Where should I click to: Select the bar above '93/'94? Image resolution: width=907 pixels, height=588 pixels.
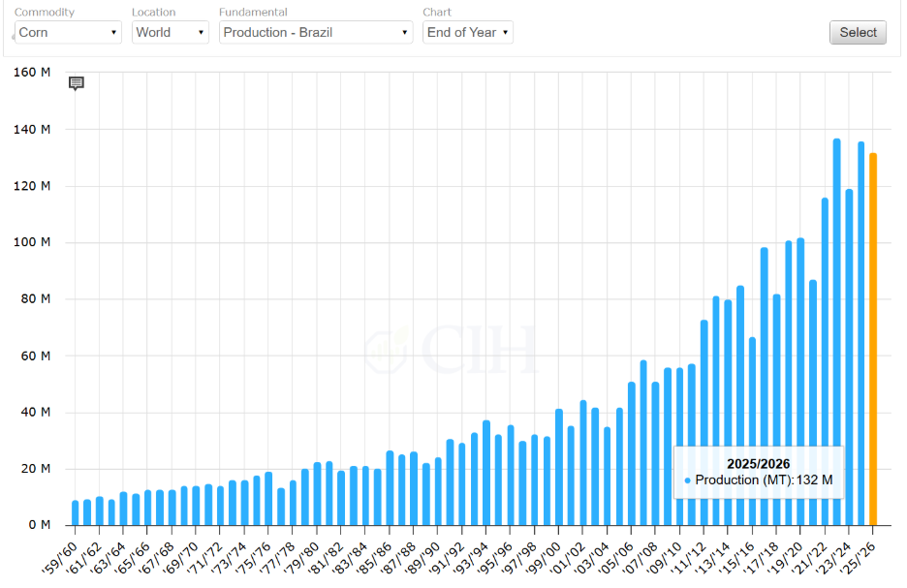pos(486,473)
